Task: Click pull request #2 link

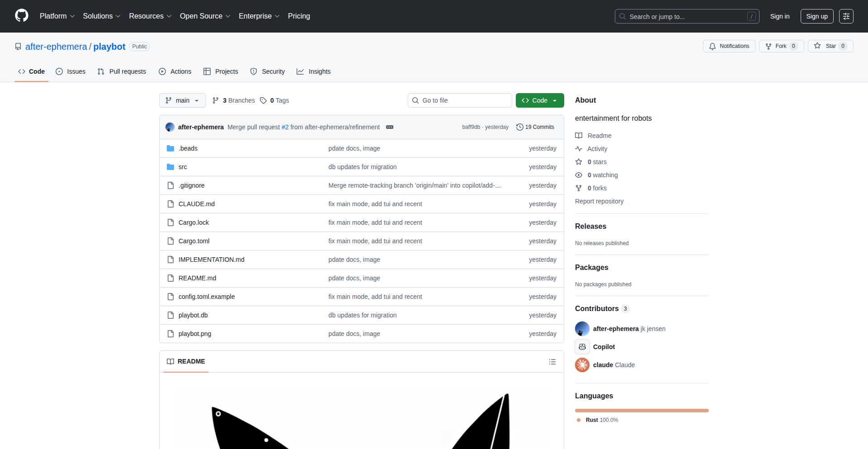Action: 285,127
